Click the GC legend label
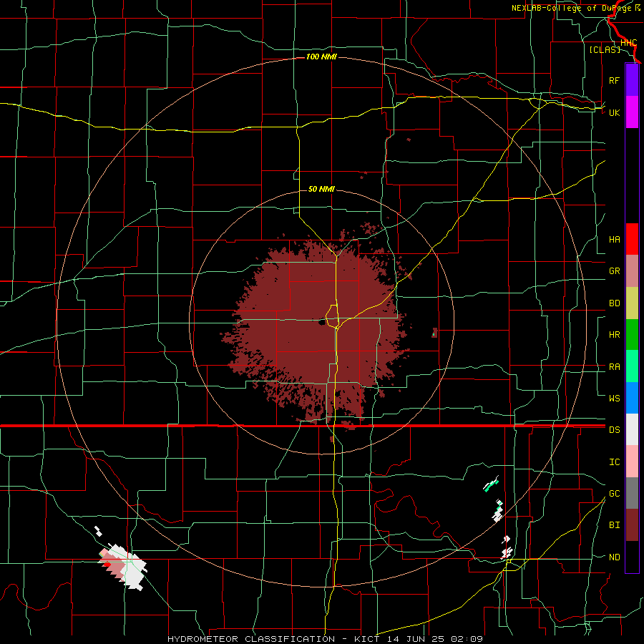 click(x=614, y=494)
